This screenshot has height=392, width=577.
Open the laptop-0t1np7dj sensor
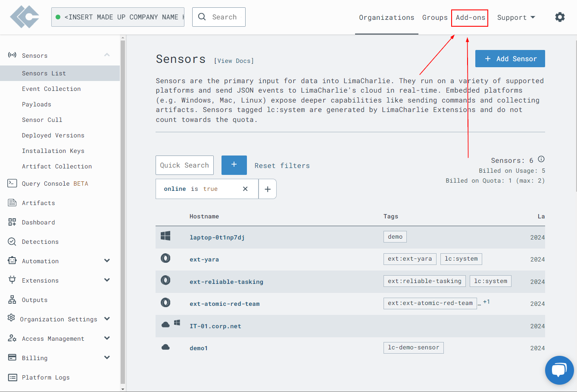[x=217, y=237]
